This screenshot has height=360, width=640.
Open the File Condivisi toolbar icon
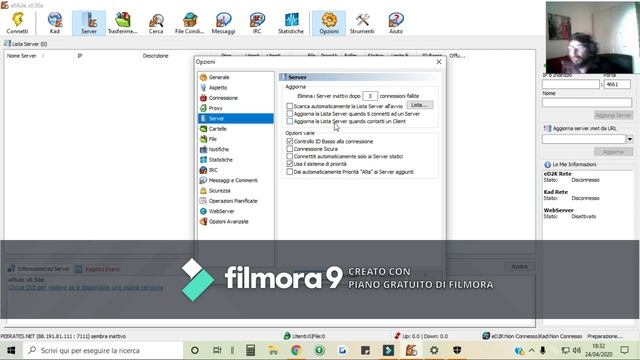(189, 23)
